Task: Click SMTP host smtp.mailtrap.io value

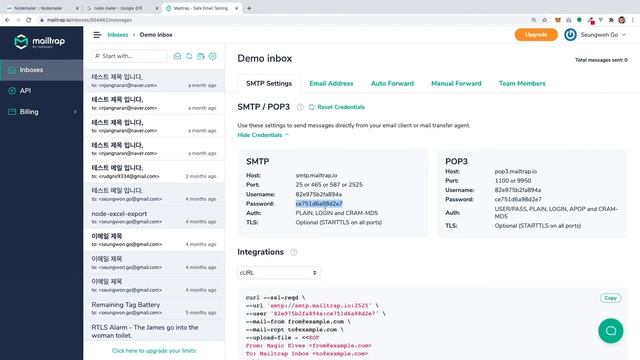Action: pyautogui.click(x=316, y=175)
